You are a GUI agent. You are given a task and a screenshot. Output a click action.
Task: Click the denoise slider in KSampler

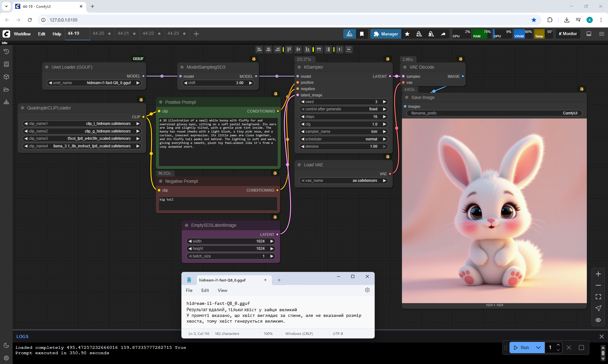(343, 146)
